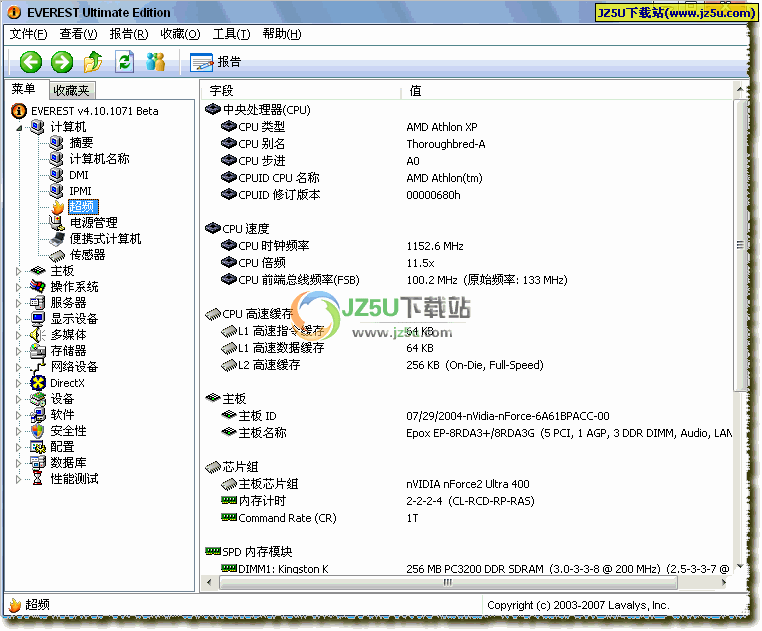Click the horizontal scrollbar left arrow
The width and height of the screenshot is (762, 631).
209,582
